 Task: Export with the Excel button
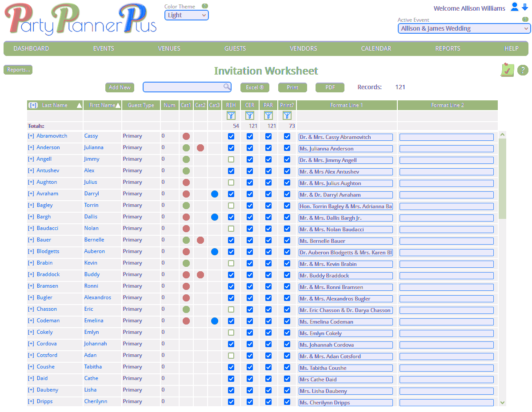pos(255,87)
